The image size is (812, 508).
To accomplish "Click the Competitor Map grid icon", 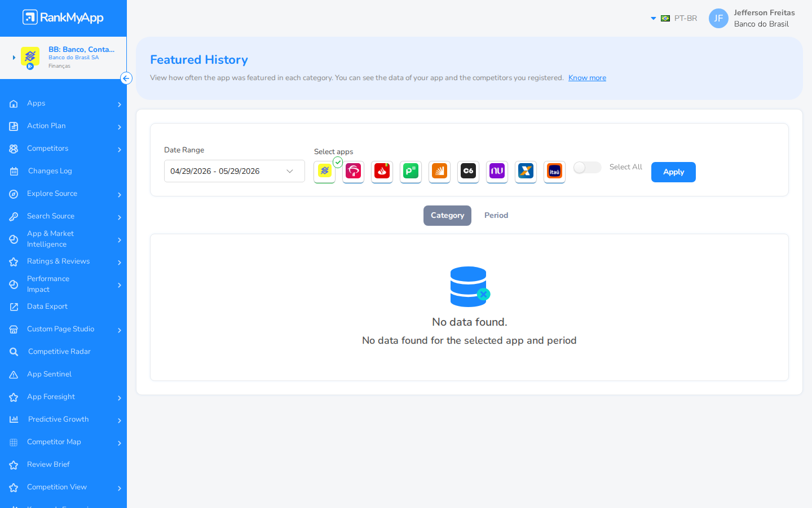I will tap(14, 443).
